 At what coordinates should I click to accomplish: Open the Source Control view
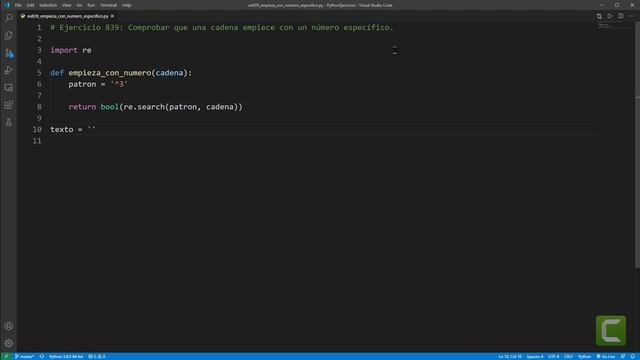(9, 53)
